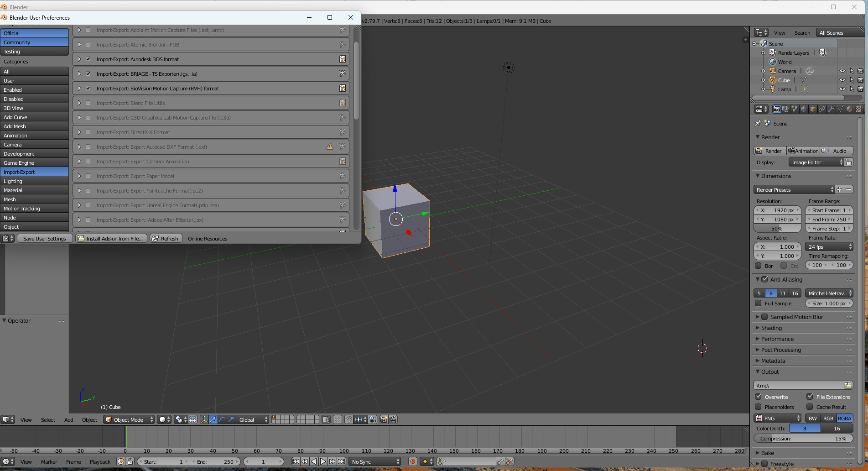Expand the Export Paper Model add-on details

(79, 176)
